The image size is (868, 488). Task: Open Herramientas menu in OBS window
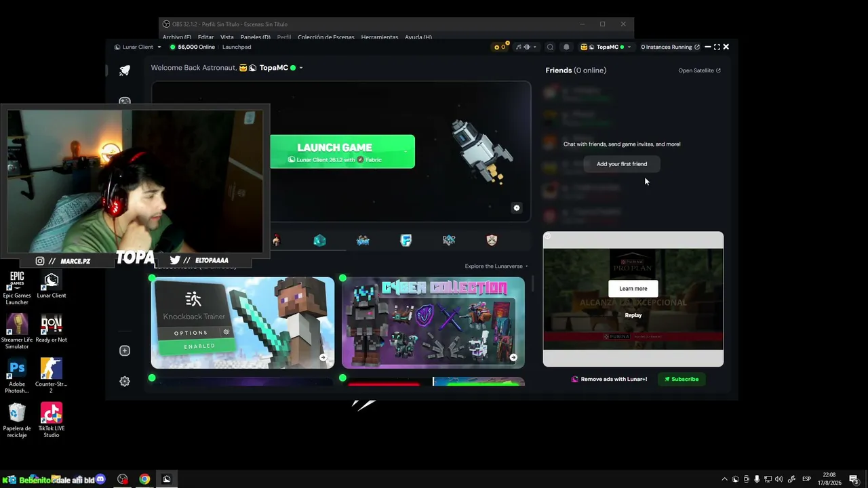(380, 37)
